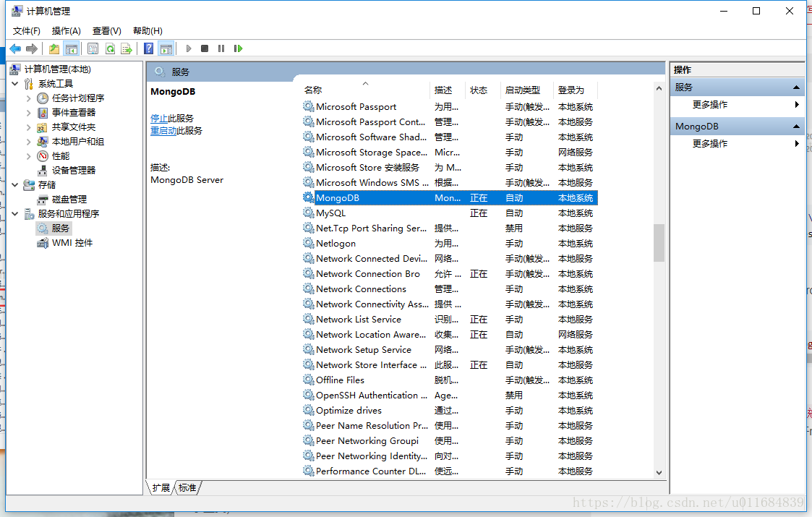
Task: Click the 重启动 this service link
Action: click(x=163, y=131)
